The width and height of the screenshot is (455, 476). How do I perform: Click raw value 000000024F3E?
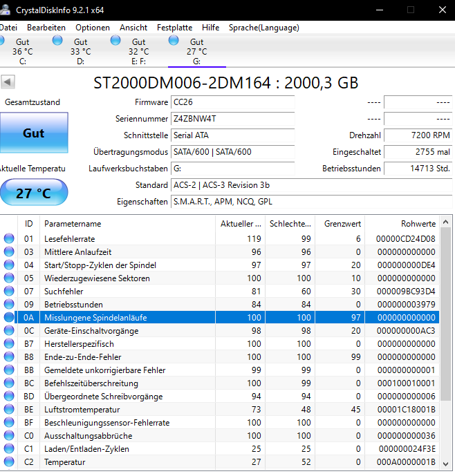coord(407,449)
